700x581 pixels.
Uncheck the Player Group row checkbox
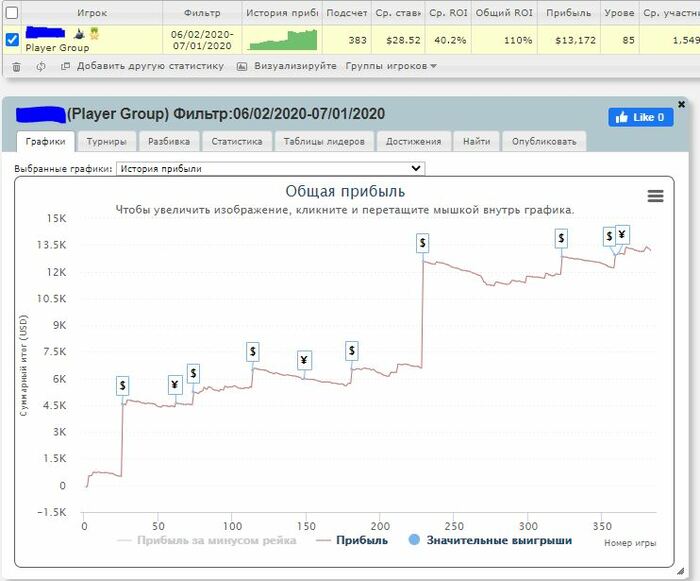point(12,40)
